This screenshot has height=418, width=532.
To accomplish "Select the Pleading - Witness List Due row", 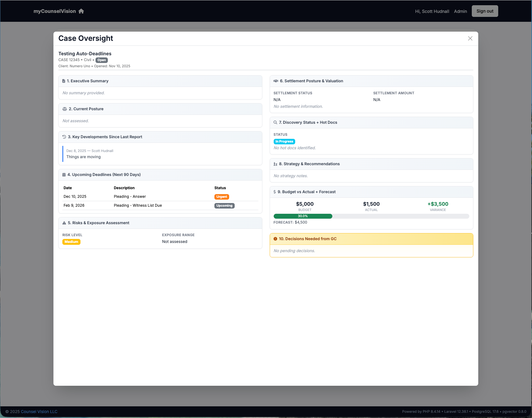I will pos(138,205).
